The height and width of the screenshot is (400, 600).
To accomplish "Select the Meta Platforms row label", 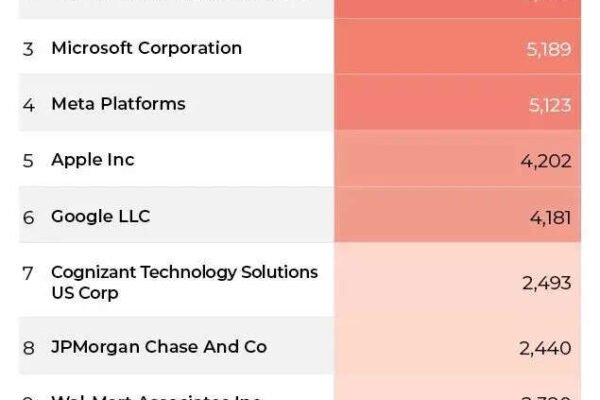I will click(x=118, y=104).
